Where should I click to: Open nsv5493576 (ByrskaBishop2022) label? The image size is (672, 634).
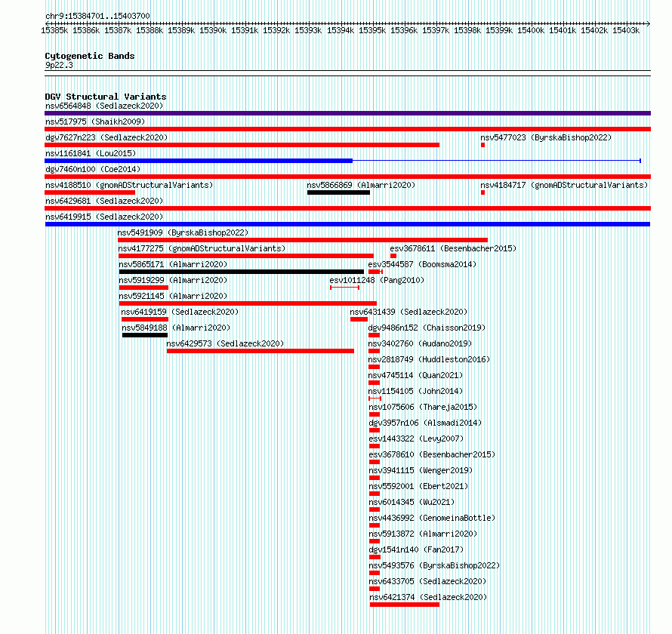[x=434, y=565]
